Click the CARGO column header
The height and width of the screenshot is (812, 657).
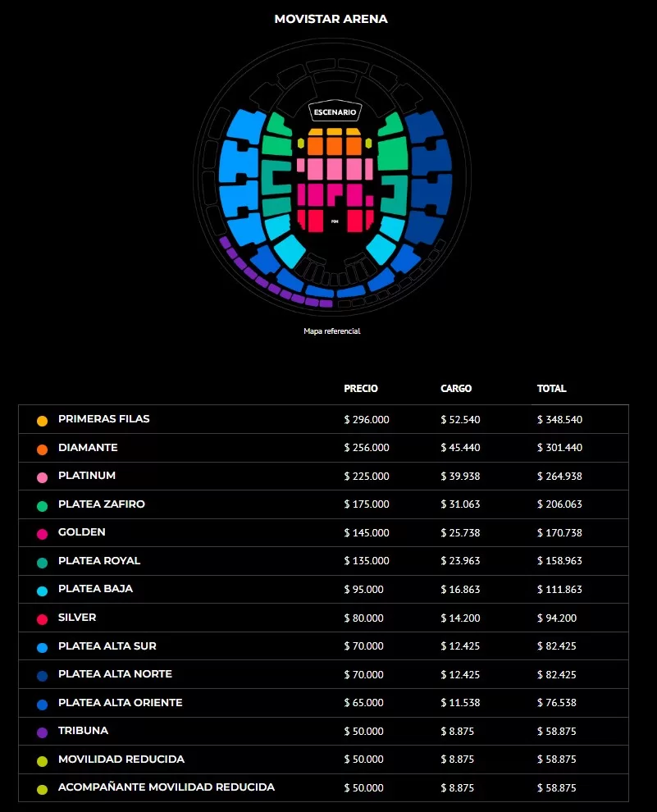click(x=456, y=389)
